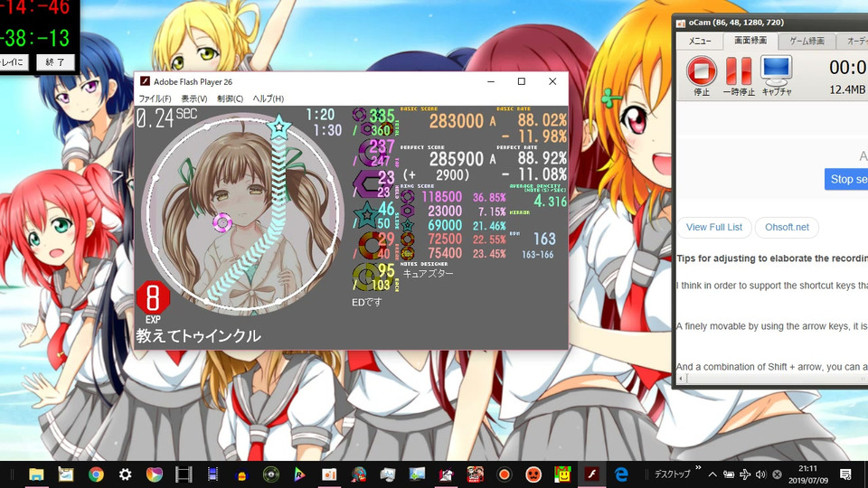Click the oCam title bar icon

coord(681,23)
